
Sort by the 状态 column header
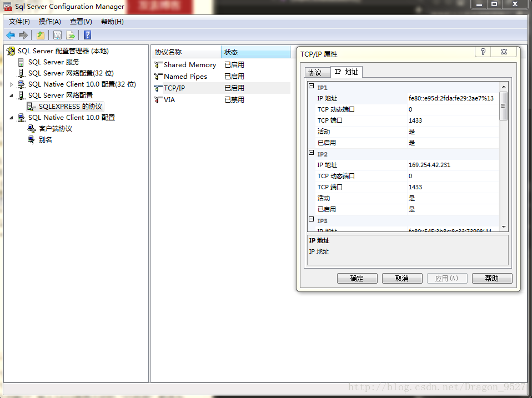point(256,52)
